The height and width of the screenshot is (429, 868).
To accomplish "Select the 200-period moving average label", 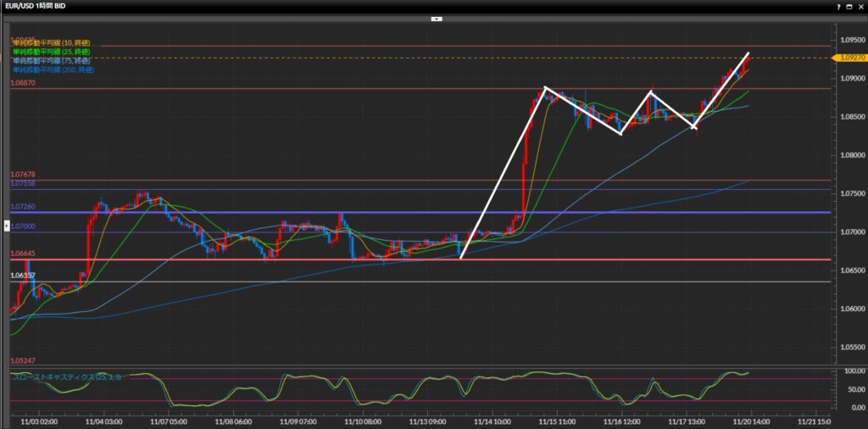I will (x=53, y=70).
